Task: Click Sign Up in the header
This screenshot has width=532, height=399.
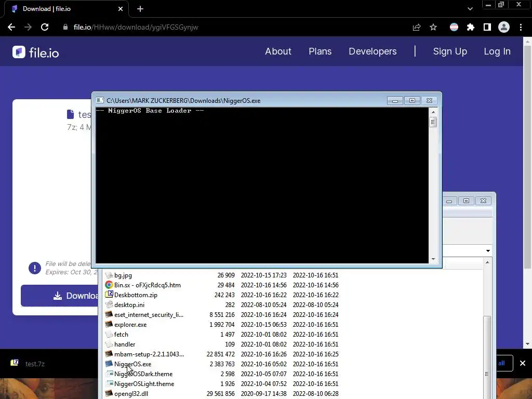Action: coord(450,51)
